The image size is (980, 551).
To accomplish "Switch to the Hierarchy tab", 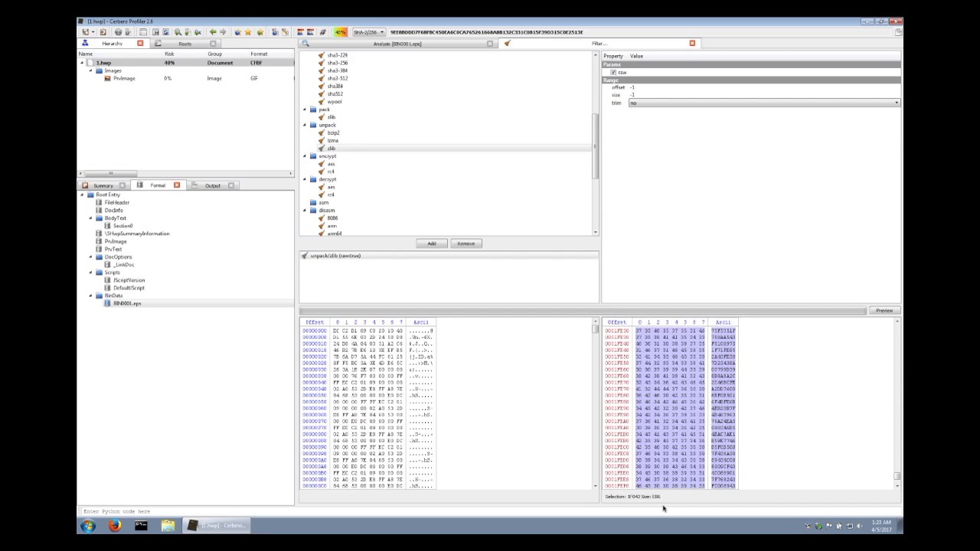I will (x=112, y=44).
